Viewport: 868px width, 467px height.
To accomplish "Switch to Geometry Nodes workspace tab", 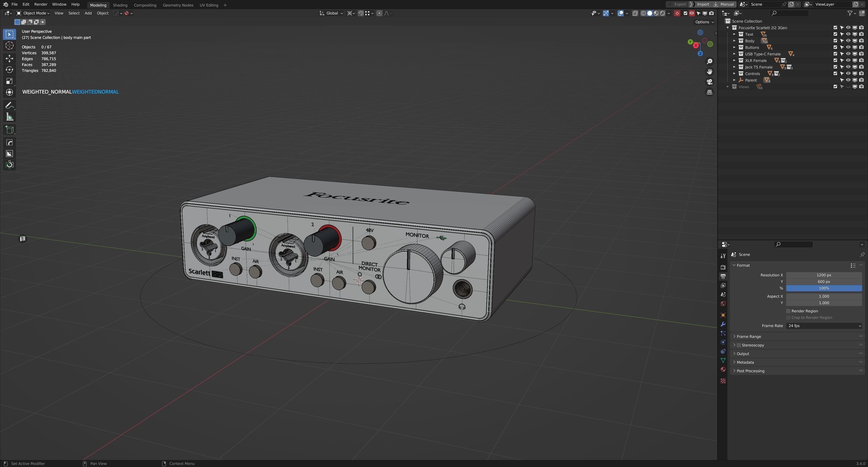I will [178, 5].
